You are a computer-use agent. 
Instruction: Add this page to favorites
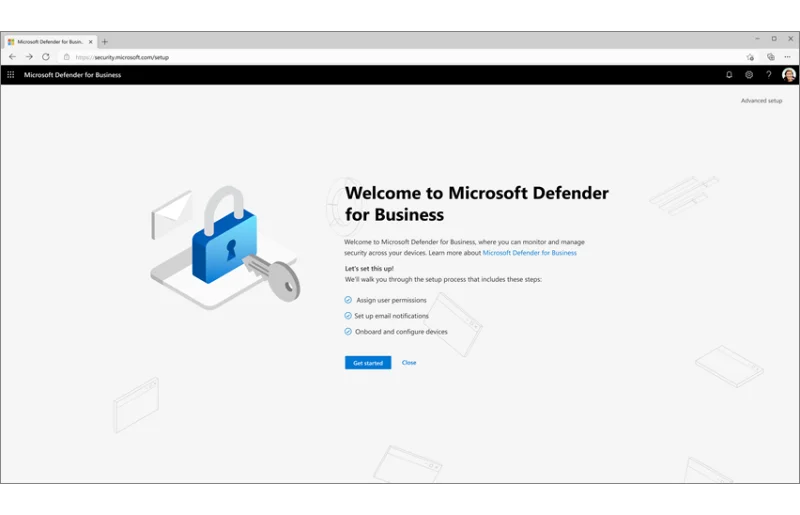[x=750, y=57]
